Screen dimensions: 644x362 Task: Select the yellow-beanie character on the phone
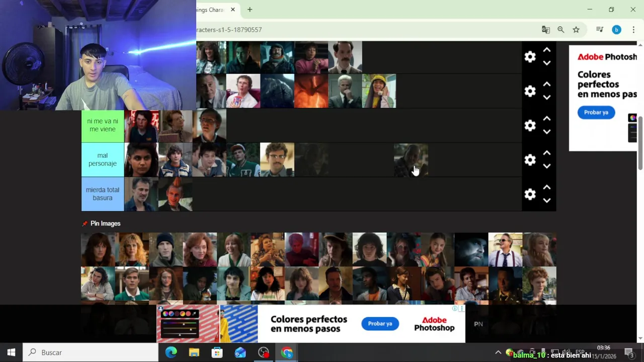click(x=379, y=91)
